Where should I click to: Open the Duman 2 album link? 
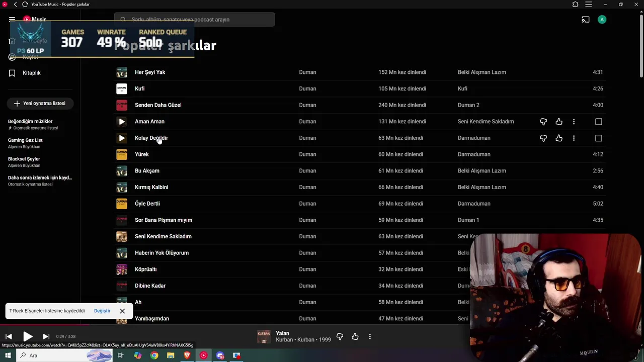click(468, 105)
